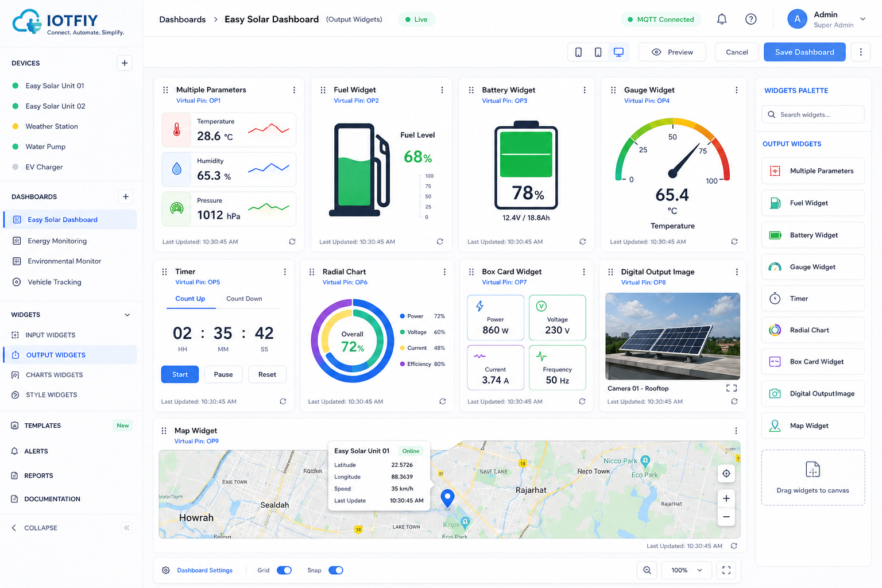Click Save Dashboard button
The width and height of the screenshot is (882, 588).
804,52
